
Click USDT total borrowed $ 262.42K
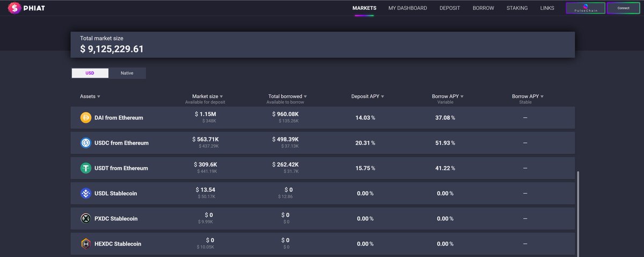coord(286,165)
